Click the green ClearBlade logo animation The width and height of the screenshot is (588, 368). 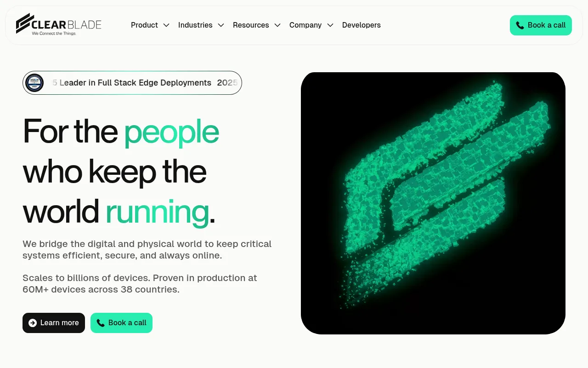click(433, 203)
